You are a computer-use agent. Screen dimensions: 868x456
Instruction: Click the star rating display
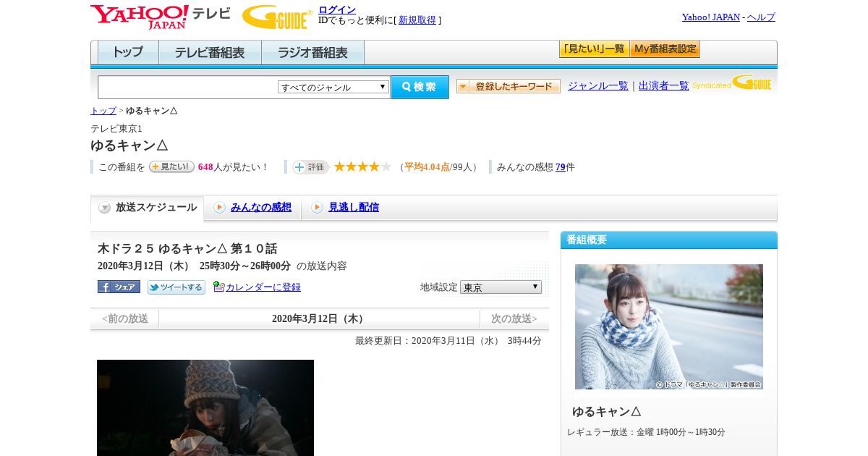click(x=362, y=166)
